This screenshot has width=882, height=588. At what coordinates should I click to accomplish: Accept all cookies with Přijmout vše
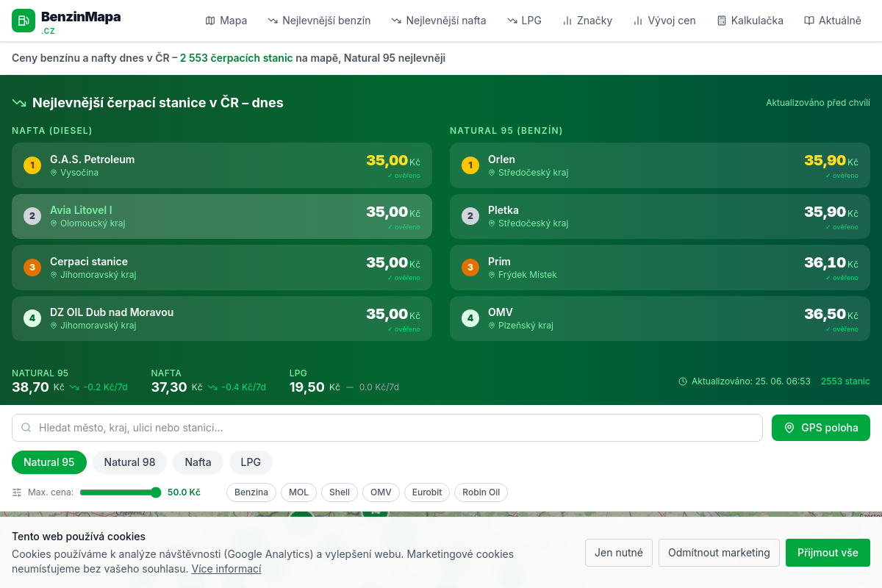(x=828, y=553)
